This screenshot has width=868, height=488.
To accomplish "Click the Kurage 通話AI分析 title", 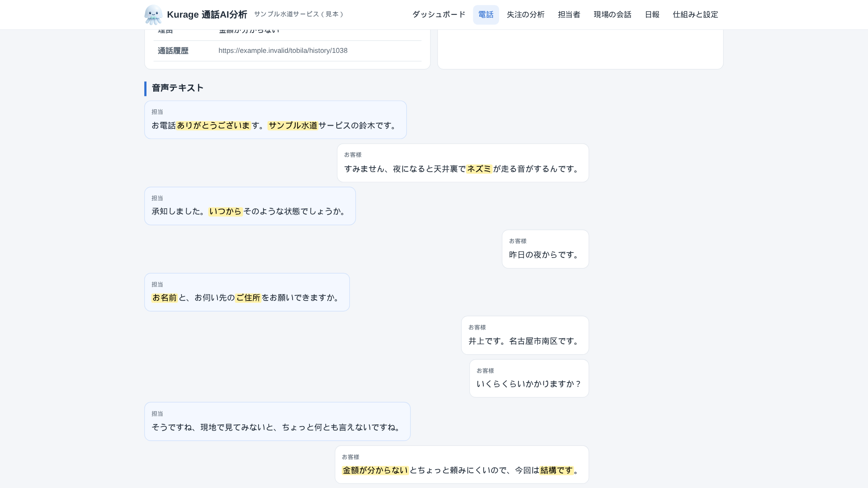I will pyautogui.click(x=207, y=14).
